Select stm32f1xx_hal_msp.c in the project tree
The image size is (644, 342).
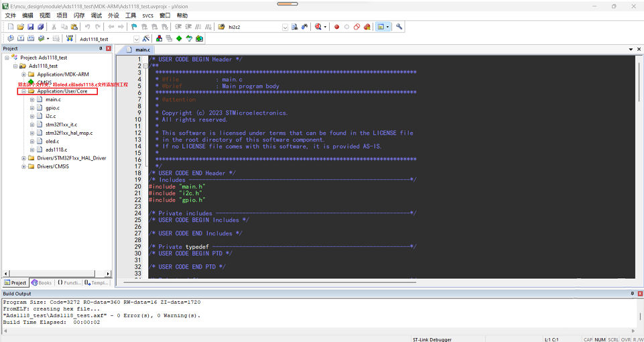69,133
